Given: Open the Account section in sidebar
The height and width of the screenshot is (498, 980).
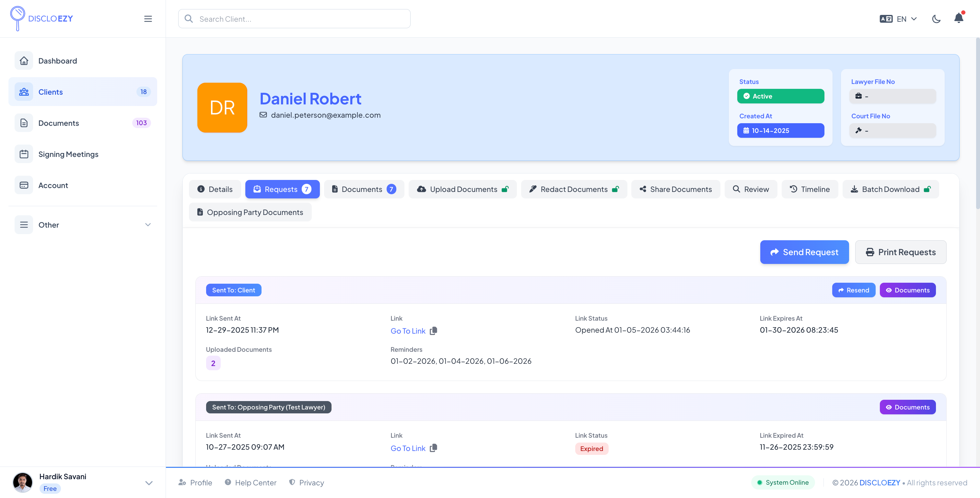Looking at the screenshot, I should (x=53, y=185).
